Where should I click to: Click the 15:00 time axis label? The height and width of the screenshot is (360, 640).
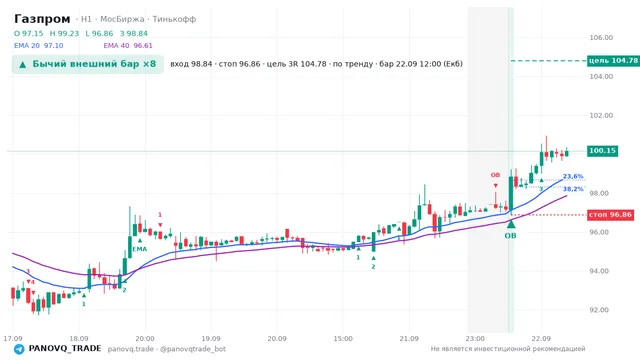pos(343,338)
